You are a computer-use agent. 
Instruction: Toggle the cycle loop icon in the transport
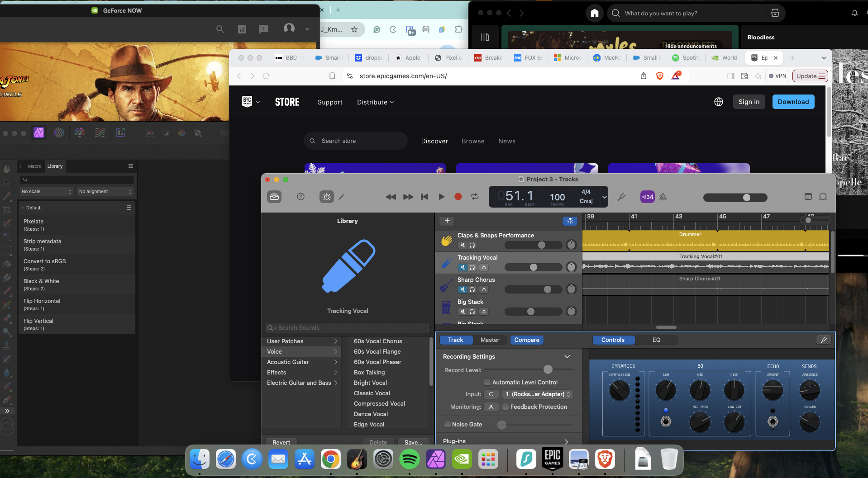click(474, 197)
